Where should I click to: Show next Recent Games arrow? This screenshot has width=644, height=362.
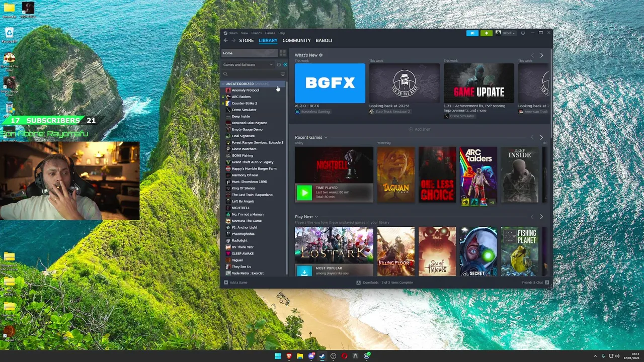click(x=541, y=137)
